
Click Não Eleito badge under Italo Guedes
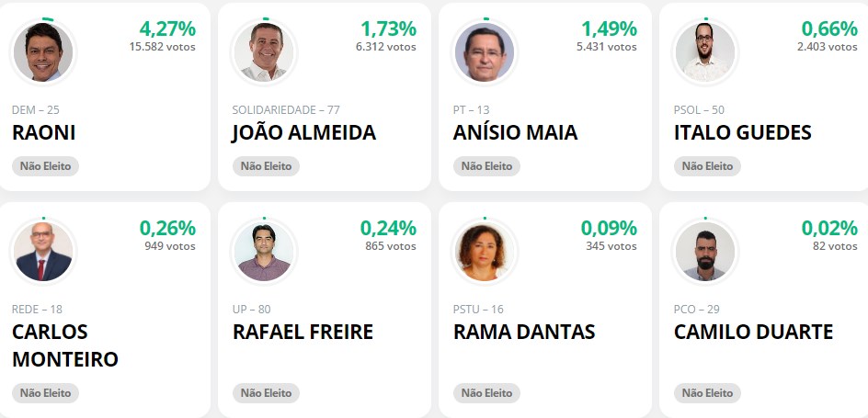point(707,166)
